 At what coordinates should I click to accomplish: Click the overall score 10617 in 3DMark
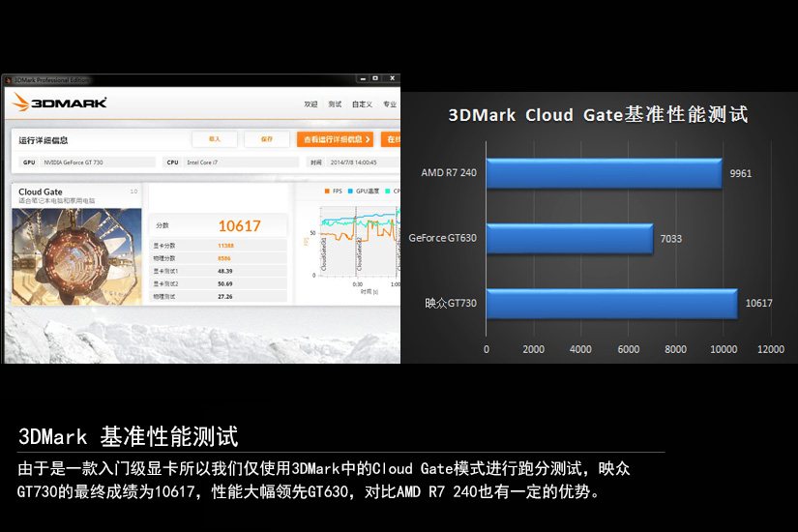tap(239, 225)
